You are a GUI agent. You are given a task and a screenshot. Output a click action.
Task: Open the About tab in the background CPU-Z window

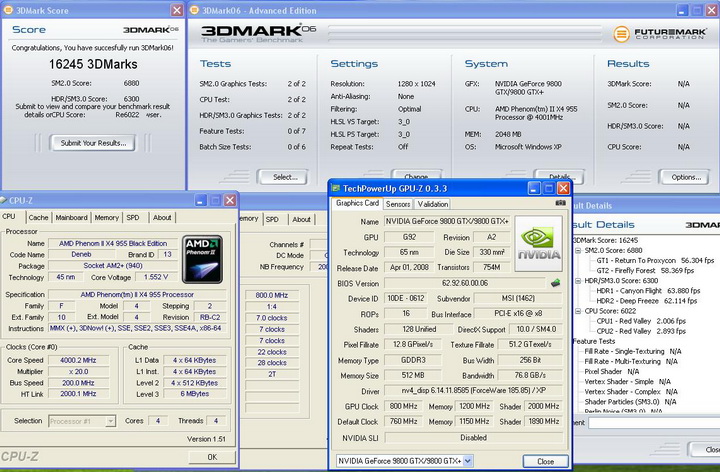[301, 219]
